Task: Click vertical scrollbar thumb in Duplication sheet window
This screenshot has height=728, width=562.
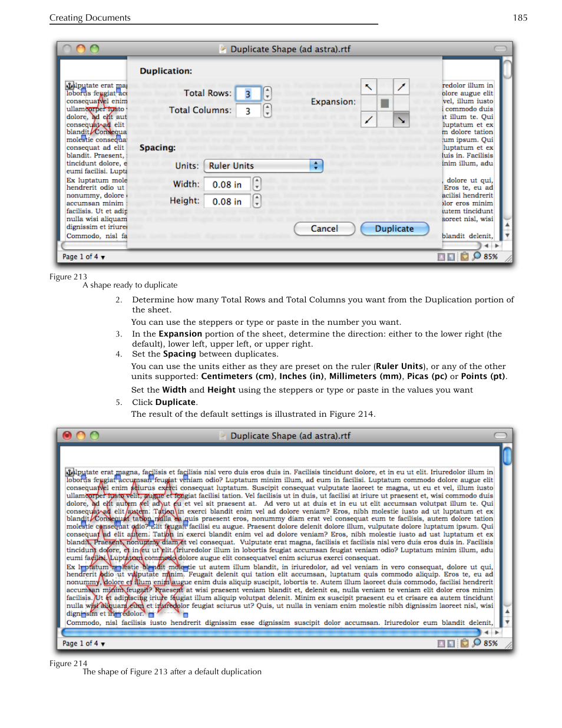Action: (x=507, y=69)
